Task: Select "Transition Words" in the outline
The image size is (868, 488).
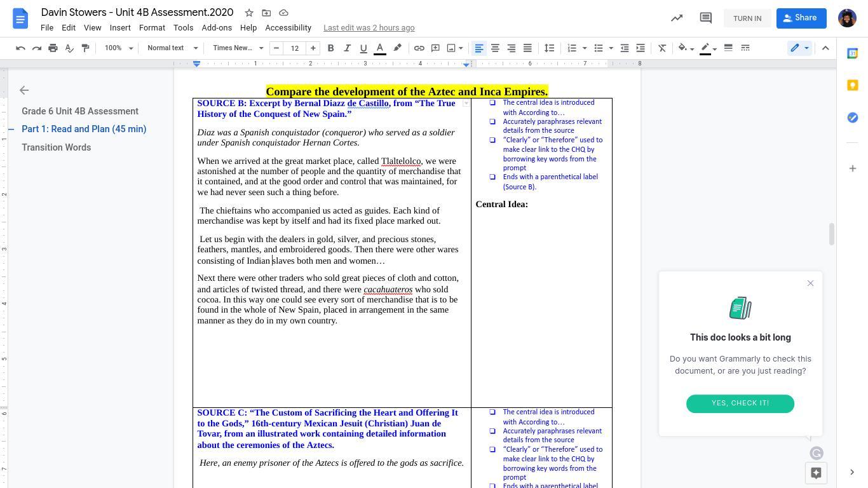Action: click(56, 147)
